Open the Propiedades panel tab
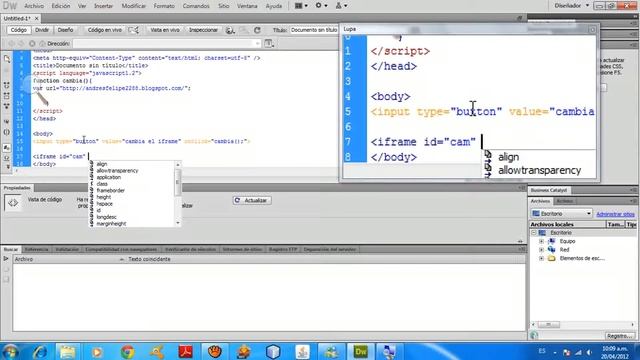The image size is (640, 360). point(17,188)
